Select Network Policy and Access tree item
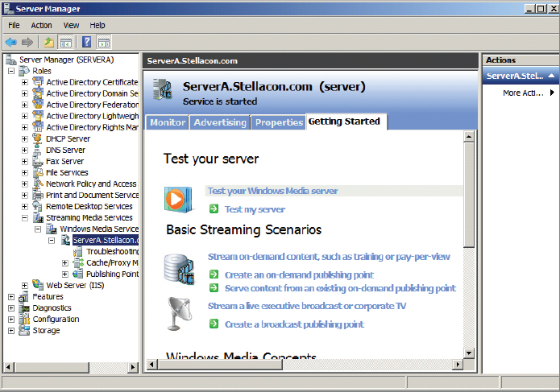Screen dimensions: 560x392 (x=91, y=184)
